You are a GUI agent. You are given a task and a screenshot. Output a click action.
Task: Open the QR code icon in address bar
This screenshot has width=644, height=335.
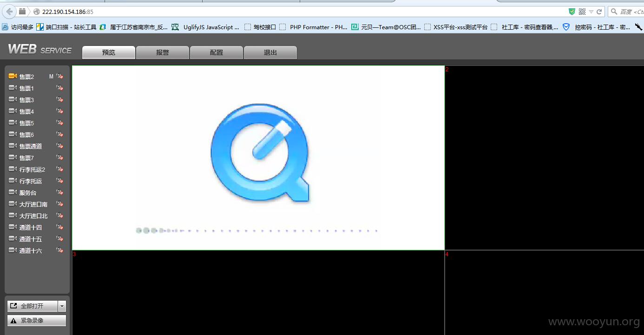click(x=582, y=12)
